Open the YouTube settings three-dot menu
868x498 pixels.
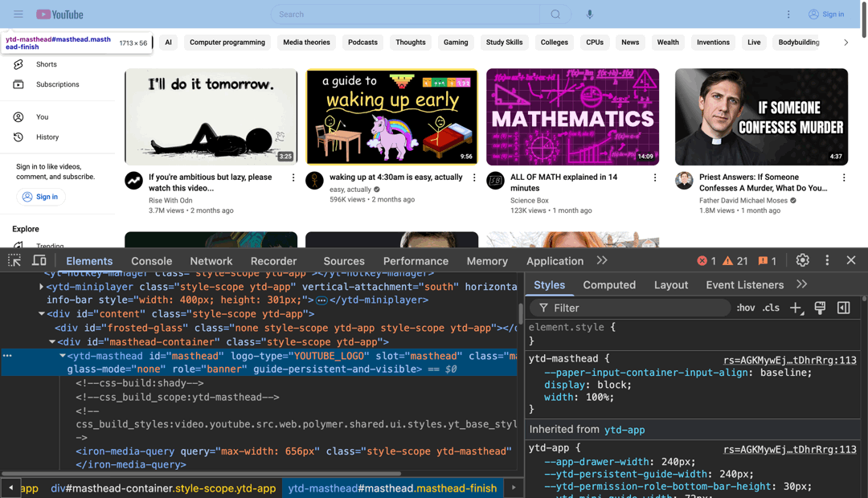[x=788, y=14]
